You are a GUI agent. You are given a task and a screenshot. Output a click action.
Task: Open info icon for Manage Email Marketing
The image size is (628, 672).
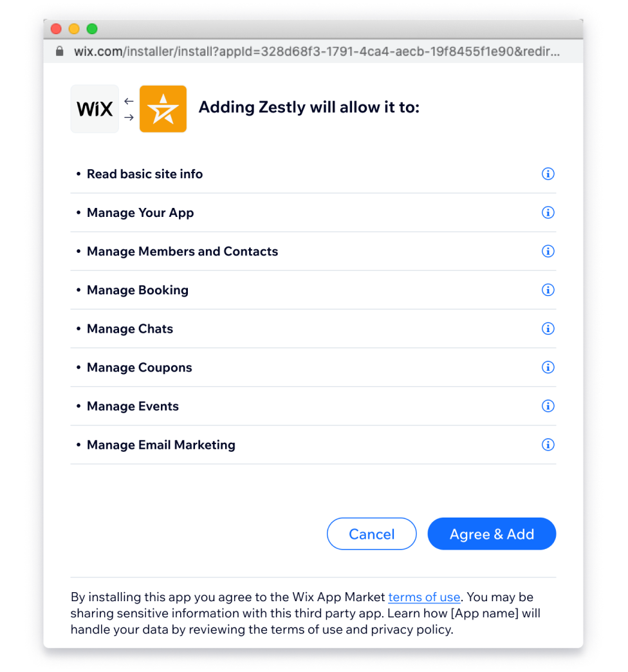click(x=548, y=444)
